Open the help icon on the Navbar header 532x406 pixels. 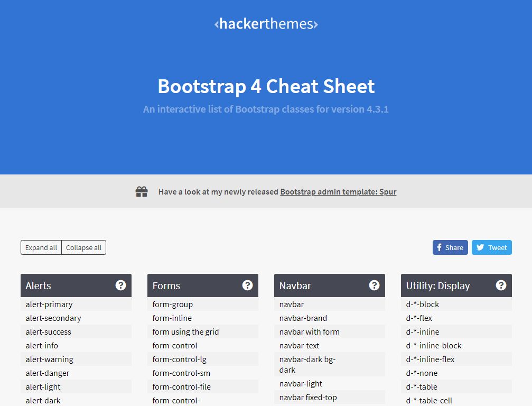(x=374, y=285)
